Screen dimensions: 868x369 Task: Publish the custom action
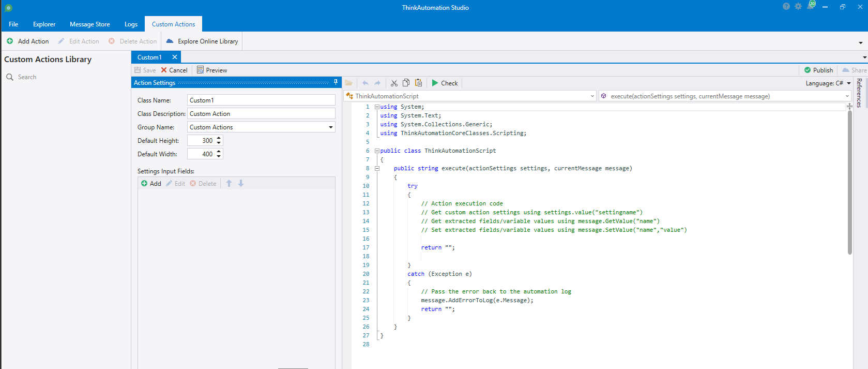[x=819, y=70]
